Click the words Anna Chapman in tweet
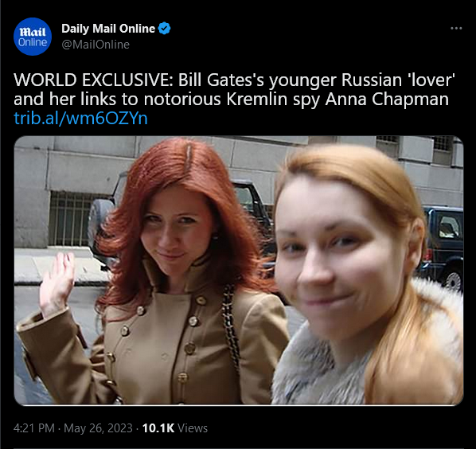 point(387,100)
